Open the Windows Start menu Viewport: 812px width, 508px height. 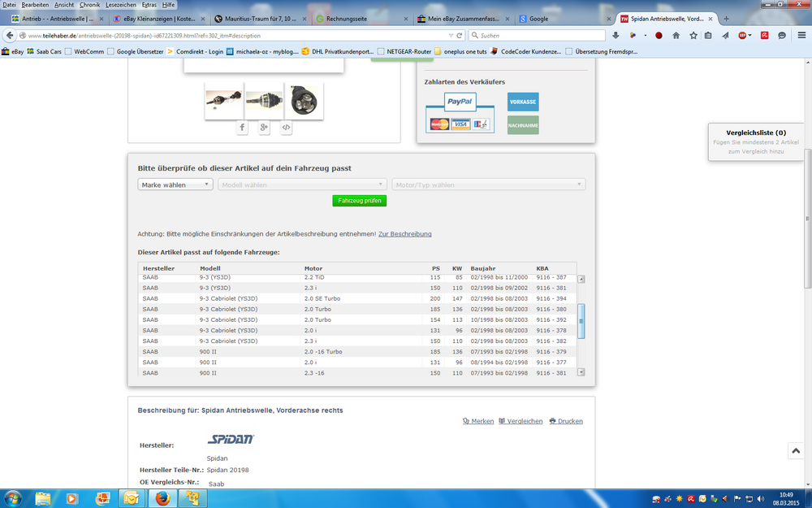click(12, 499)
